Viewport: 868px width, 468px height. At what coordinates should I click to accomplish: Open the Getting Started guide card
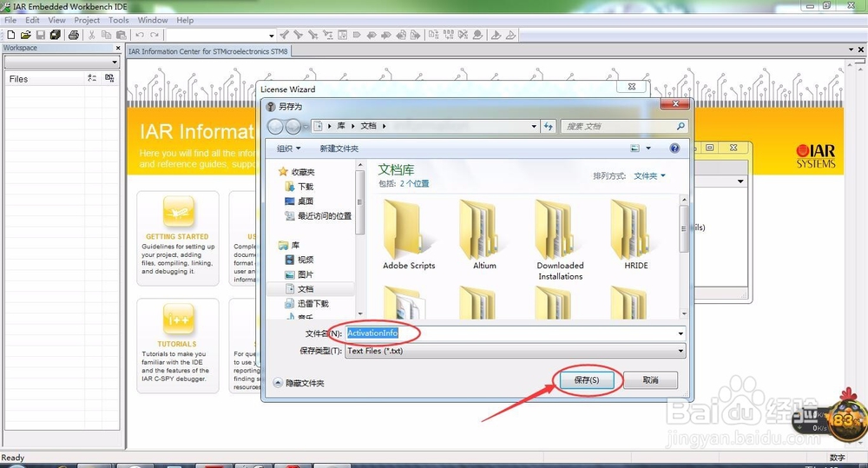click(178, 238)
